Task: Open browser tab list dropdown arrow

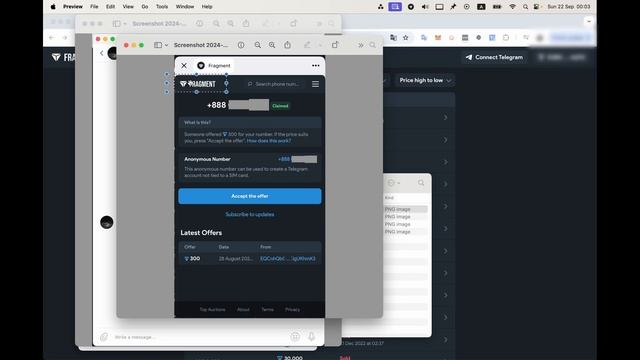Action: (x=589, y=21)
